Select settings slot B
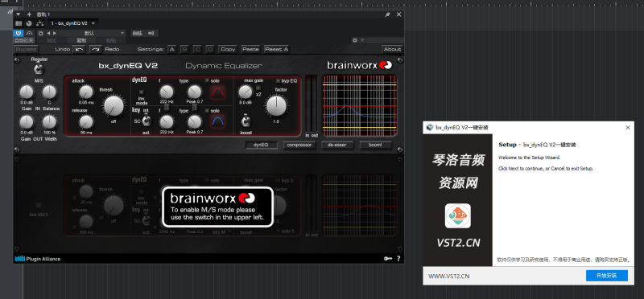Image resolution: width=644 pixels, height=299 pixels. 184,49
